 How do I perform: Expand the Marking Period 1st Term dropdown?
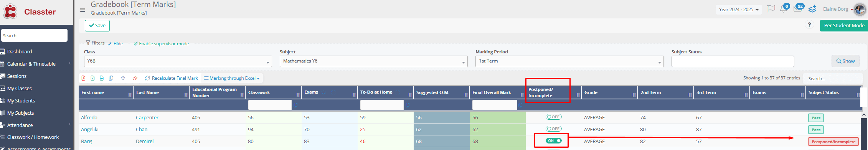[569, 61]
